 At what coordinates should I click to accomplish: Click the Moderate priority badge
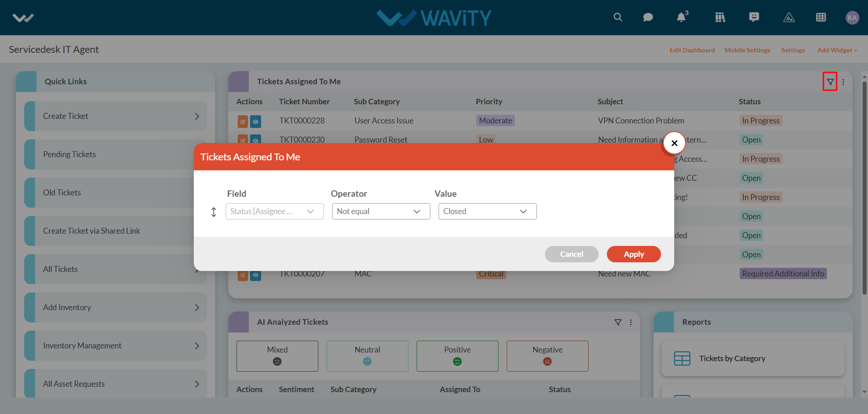[495, 121]
